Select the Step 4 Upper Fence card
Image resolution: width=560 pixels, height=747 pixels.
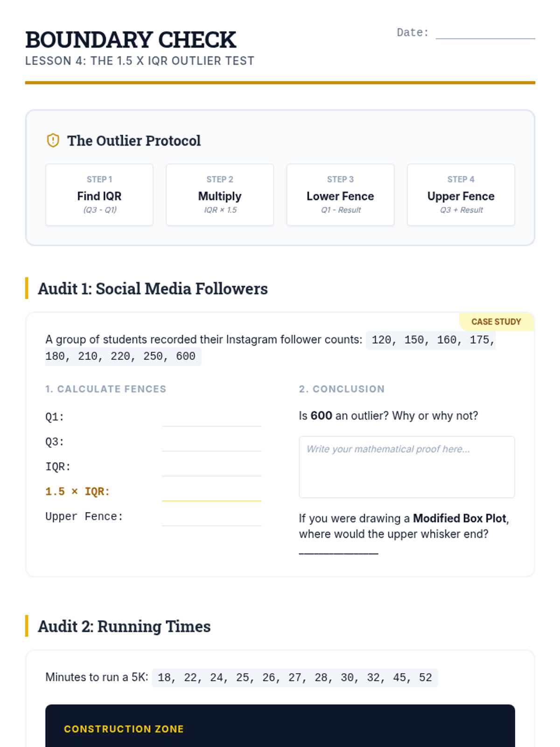point(461,195)
